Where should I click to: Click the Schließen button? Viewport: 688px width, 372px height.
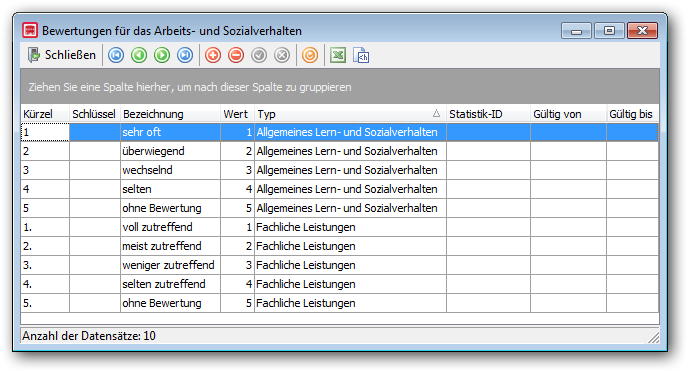pyautogui.click(x=61, y=55)
